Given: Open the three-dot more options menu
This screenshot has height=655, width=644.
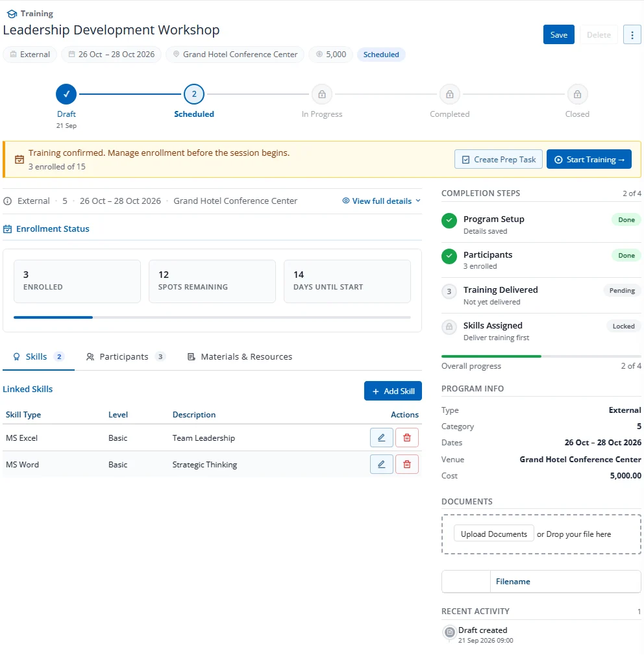Looking at the screenshot, I should [x=632, y=34].
